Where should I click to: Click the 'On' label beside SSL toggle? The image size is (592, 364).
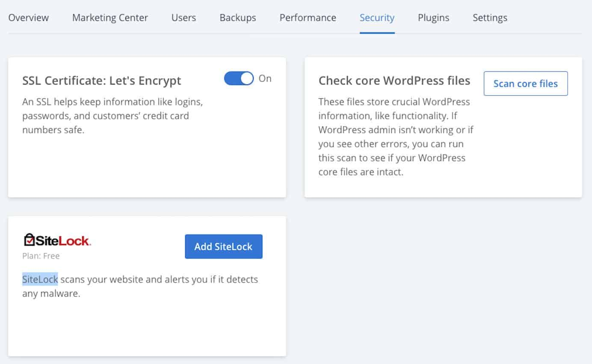[x=265, y=79]
